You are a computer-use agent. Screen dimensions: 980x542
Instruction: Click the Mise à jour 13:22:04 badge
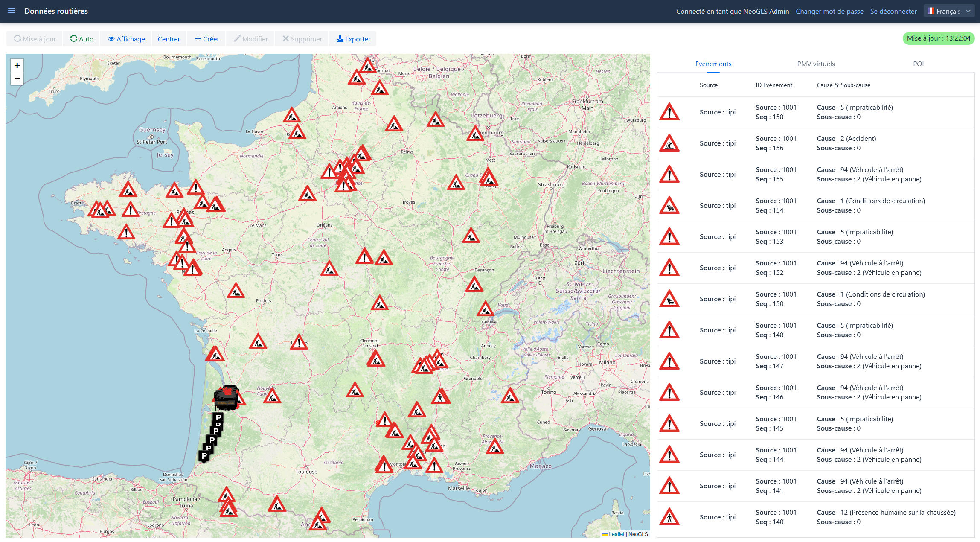[x=939, y=38]
